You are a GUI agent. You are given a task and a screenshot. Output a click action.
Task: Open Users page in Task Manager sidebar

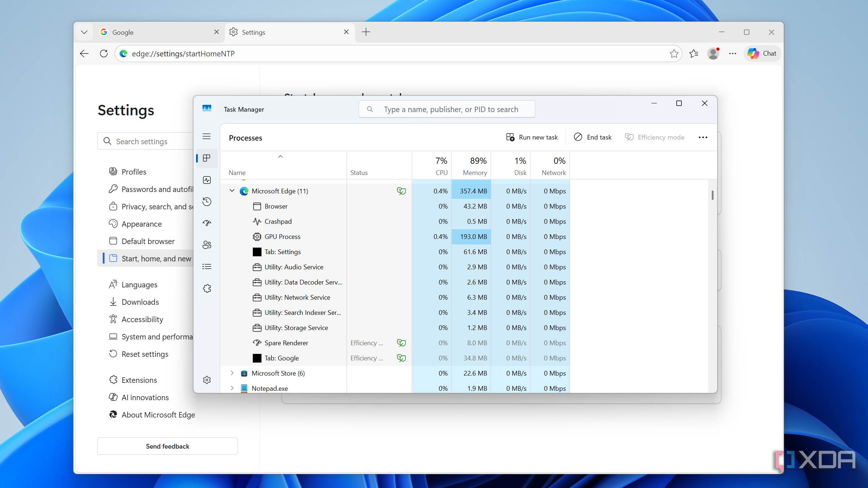207,245
